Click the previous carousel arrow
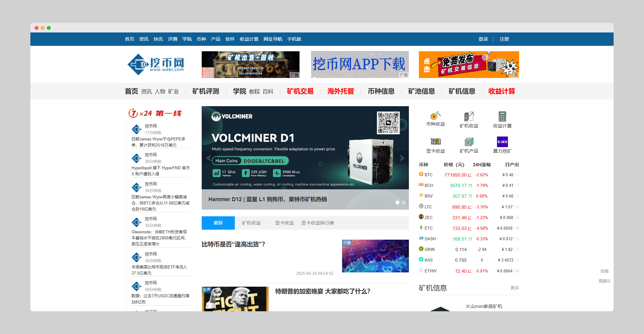 (208, 158)
